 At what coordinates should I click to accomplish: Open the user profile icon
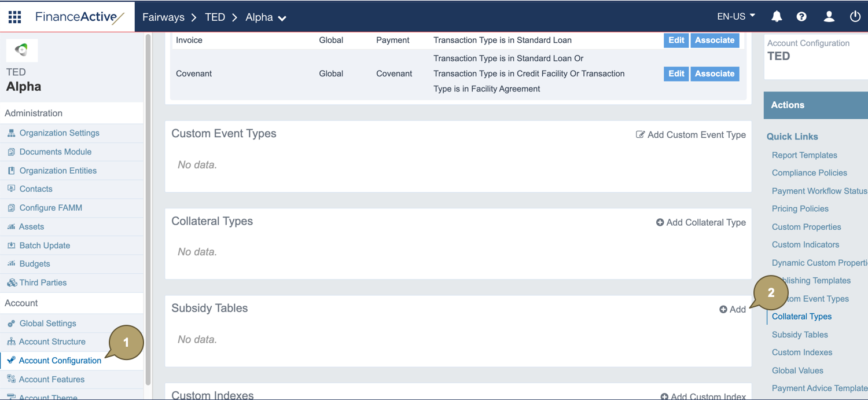coord(829,17)
